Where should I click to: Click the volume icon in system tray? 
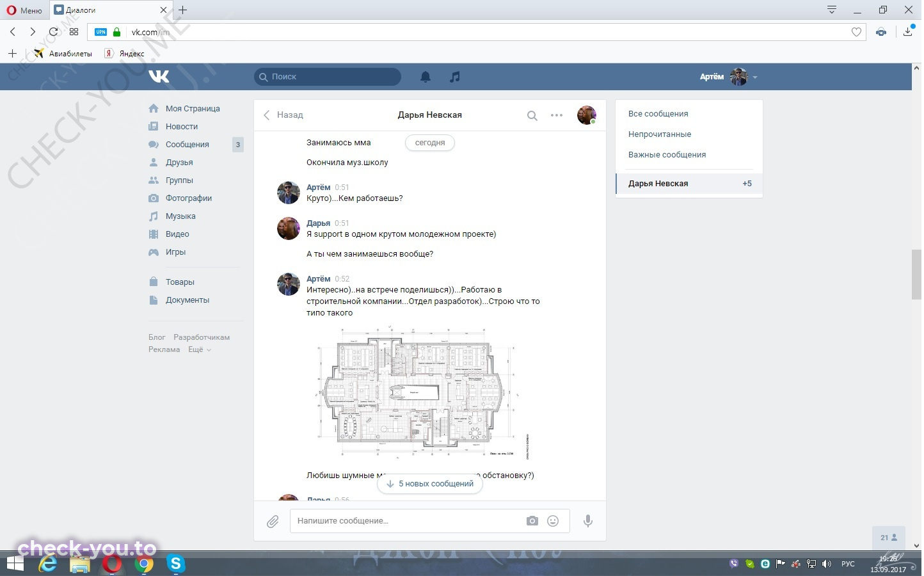coord(826,564)
